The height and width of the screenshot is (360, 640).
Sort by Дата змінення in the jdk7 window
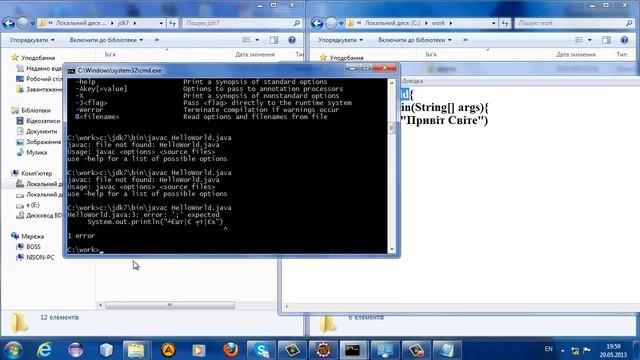[255, 54]
